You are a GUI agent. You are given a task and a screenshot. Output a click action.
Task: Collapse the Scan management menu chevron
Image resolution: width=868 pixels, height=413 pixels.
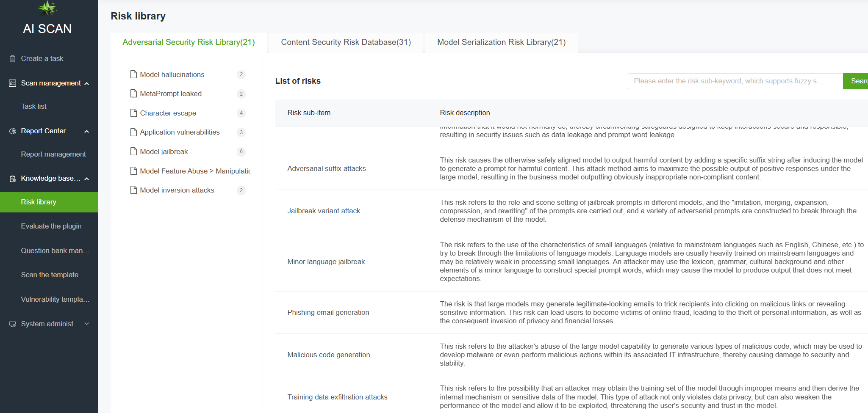click(x=87, y=83)
